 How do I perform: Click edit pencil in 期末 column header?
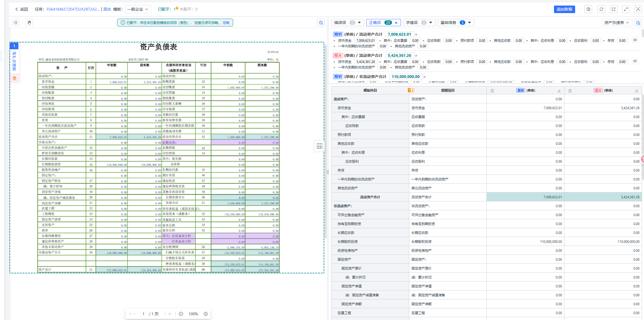[x=636, y=91]
